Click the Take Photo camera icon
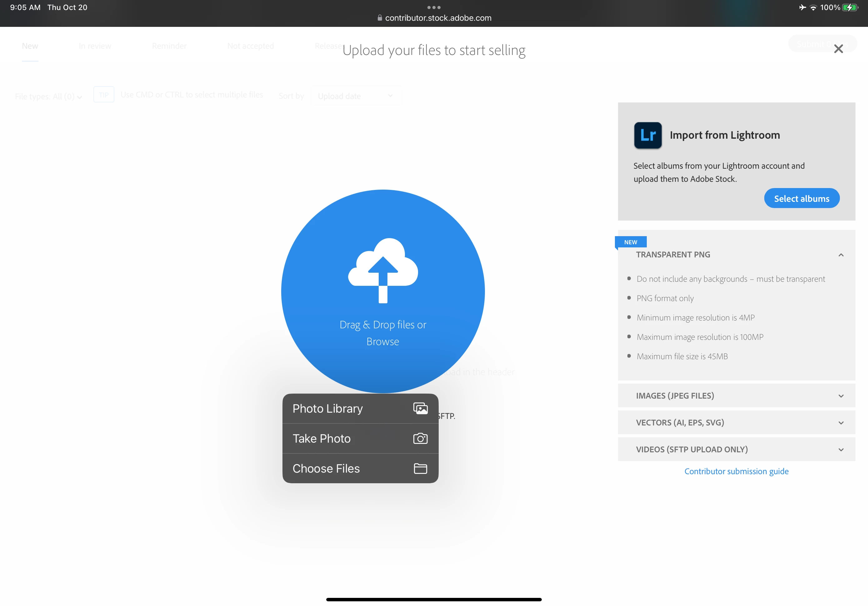 (x=420, y=438)
